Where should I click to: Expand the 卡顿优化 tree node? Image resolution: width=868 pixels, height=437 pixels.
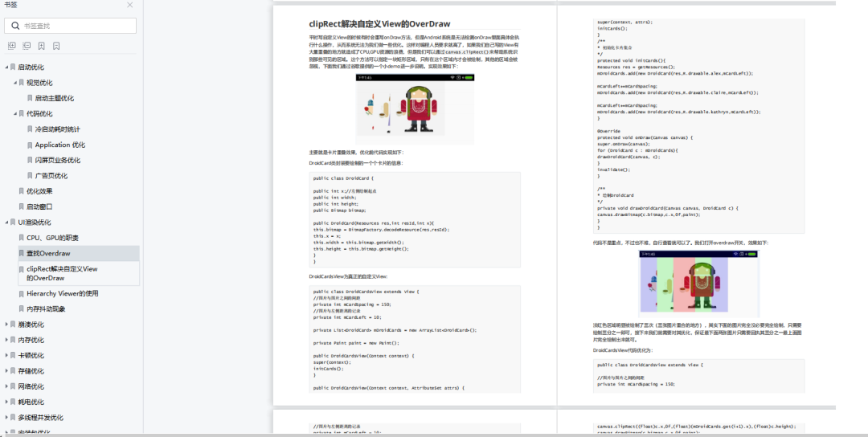point(6,355)
